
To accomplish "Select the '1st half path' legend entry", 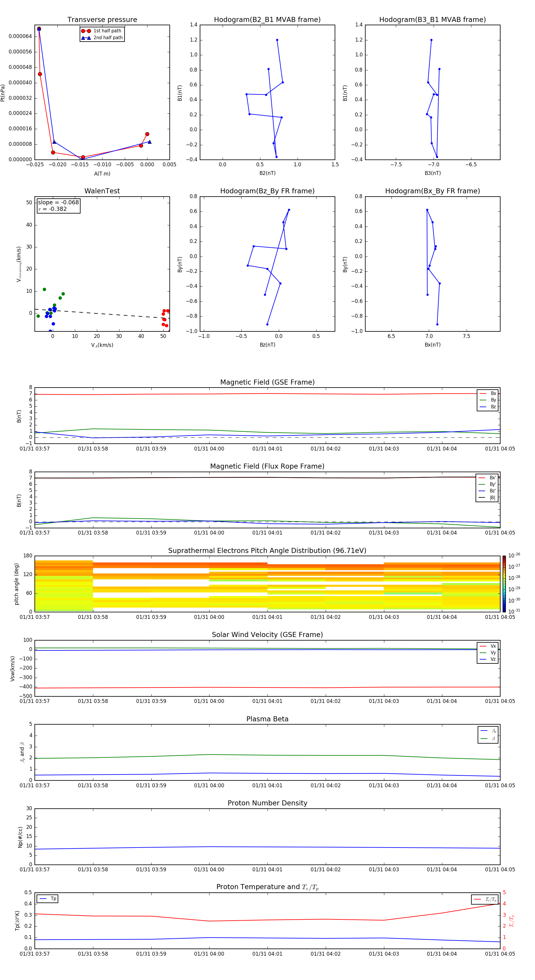I will pyautogui.click(x=101, y=31).
